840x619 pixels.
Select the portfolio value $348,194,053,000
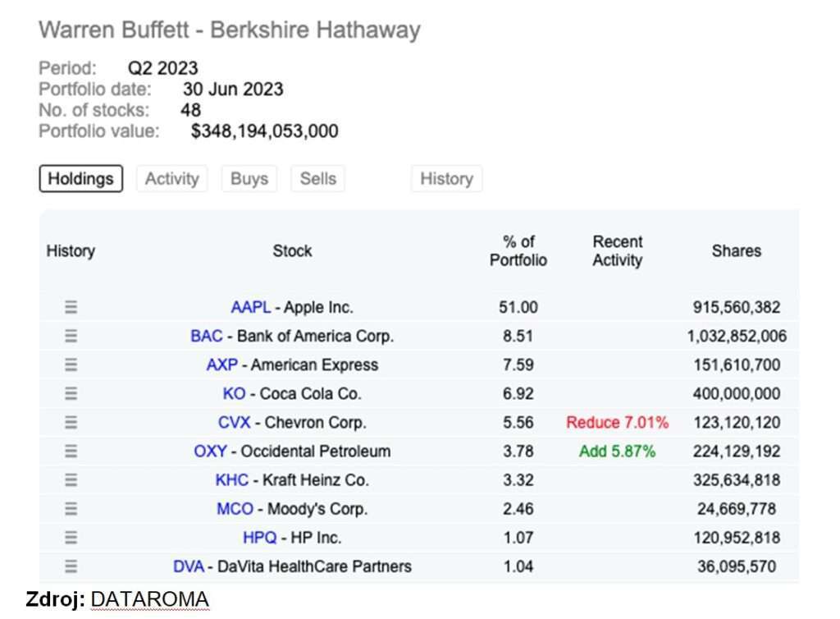265,131
